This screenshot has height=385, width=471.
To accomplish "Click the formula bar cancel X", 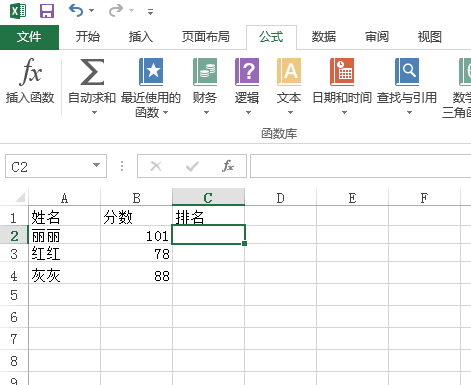I will (x=156, y=166).
